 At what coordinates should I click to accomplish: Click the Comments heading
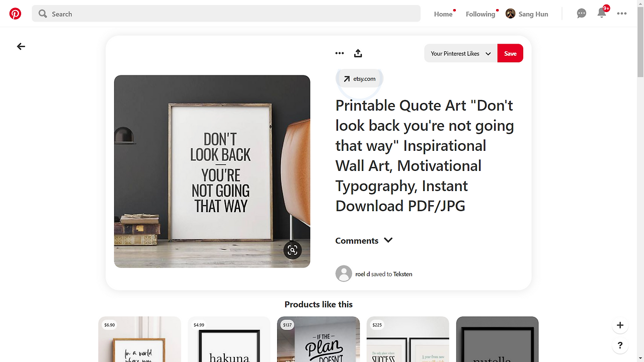pos(357,241)
